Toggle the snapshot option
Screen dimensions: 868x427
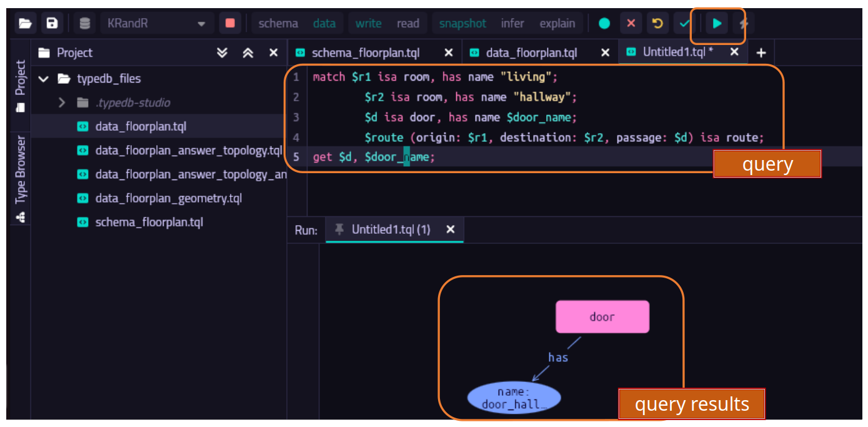point(462,24)
